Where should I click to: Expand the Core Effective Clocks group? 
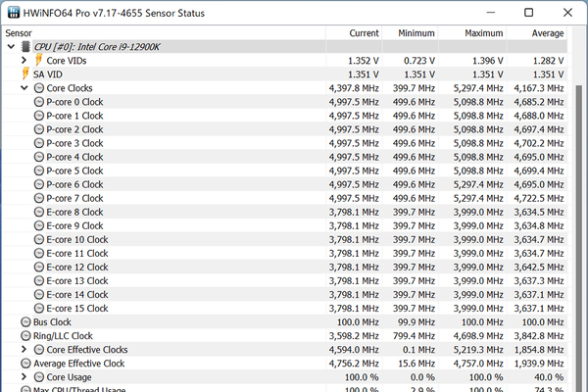pos(24,349)
